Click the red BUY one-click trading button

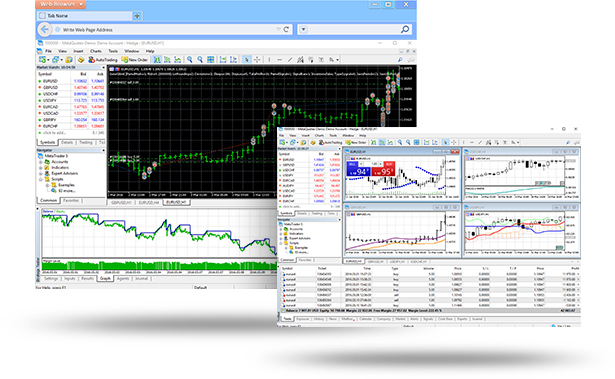pos(383,169)
